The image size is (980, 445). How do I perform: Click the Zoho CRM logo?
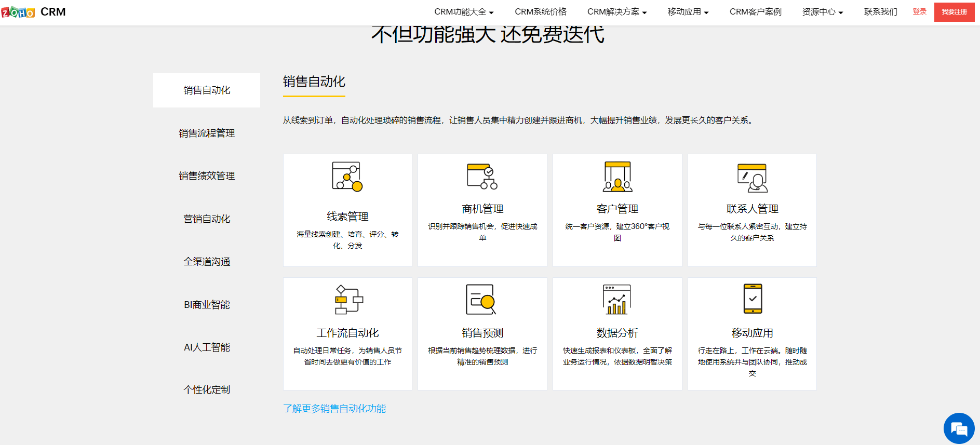tap(33, 12)
